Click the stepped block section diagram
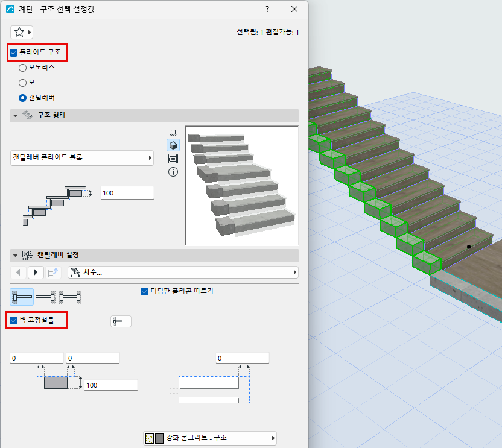The height and width of the screenshot is (448, 502). [x=57, y=206]
